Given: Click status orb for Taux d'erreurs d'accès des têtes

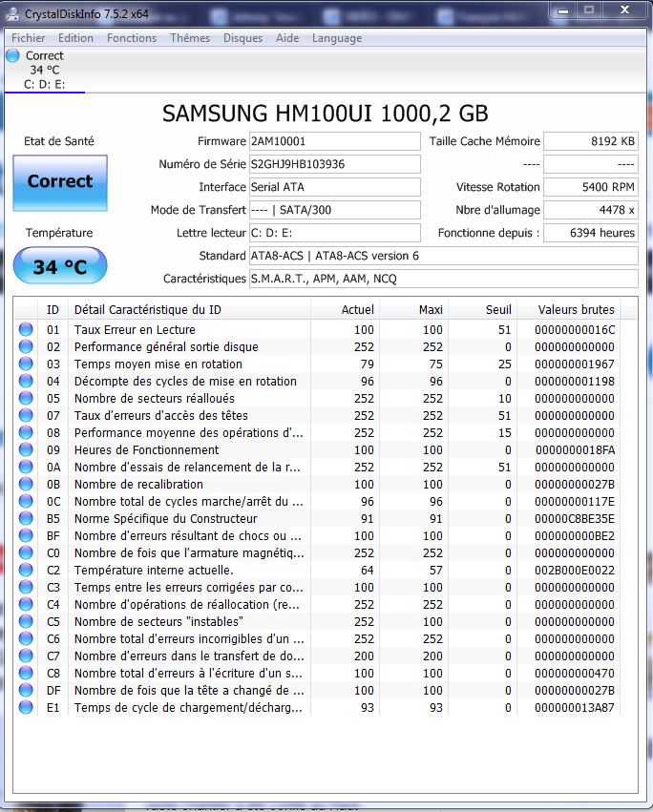Looking at the screenshot, I should click(26, 415).
